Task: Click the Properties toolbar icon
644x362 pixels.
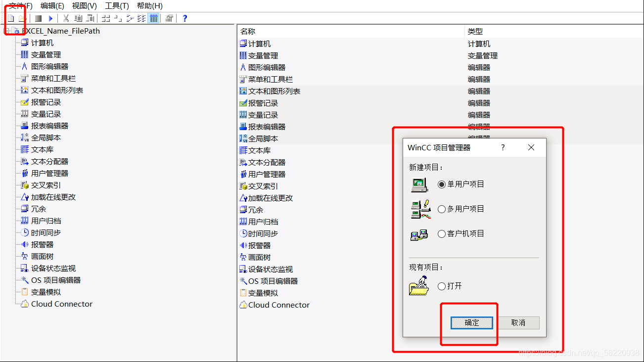Action: point(169,18)
